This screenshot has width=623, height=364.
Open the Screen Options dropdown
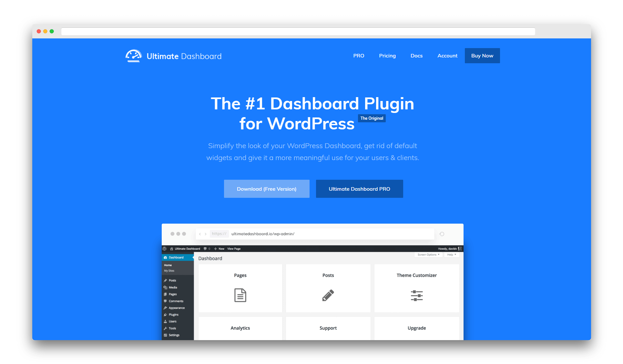[428, 255]
